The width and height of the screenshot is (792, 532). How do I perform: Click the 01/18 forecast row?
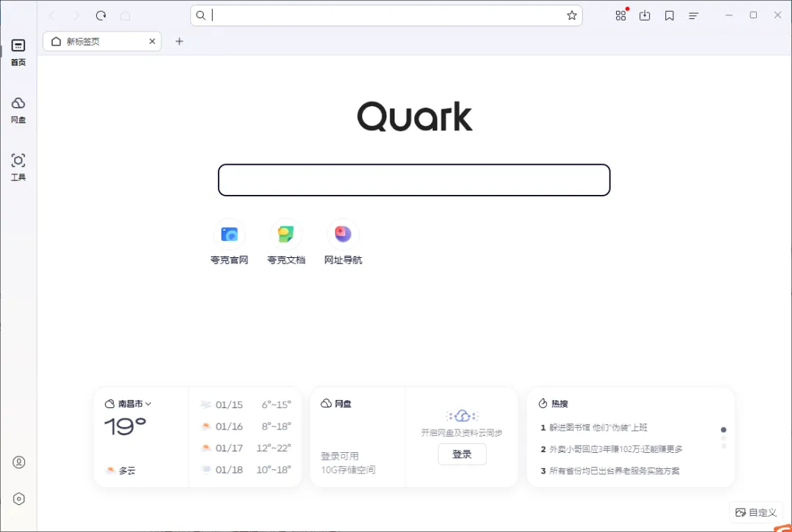point(246,470)
